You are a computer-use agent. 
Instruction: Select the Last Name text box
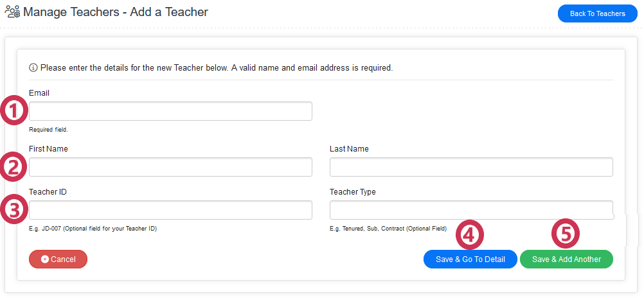click(471, 168)
